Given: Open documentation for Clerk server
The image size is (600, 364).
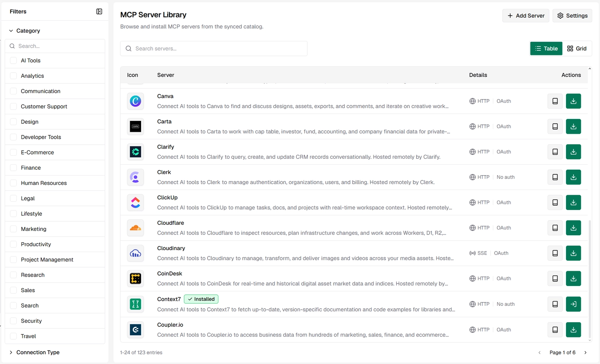Looking at the screenshot, I should pyautogui.click(x=555, y=177).
